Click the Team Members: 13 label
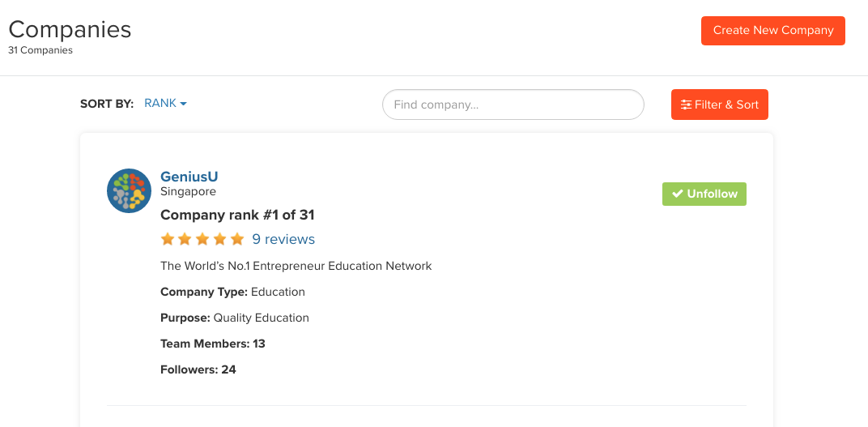 click(x=213, y=344)
